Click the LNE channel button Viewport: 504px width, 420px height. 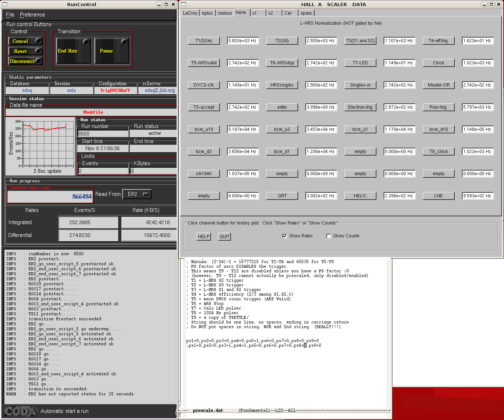(x=439, y=196)
